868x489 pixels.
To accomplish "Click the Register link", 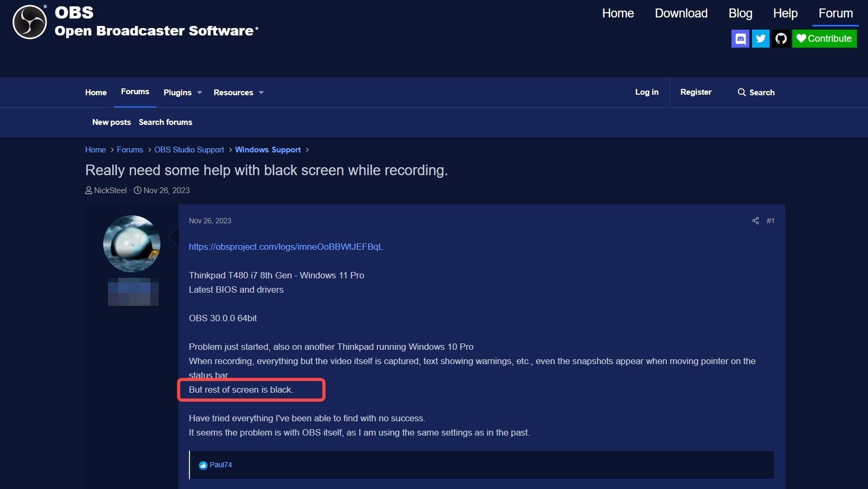I will [696, 92].
